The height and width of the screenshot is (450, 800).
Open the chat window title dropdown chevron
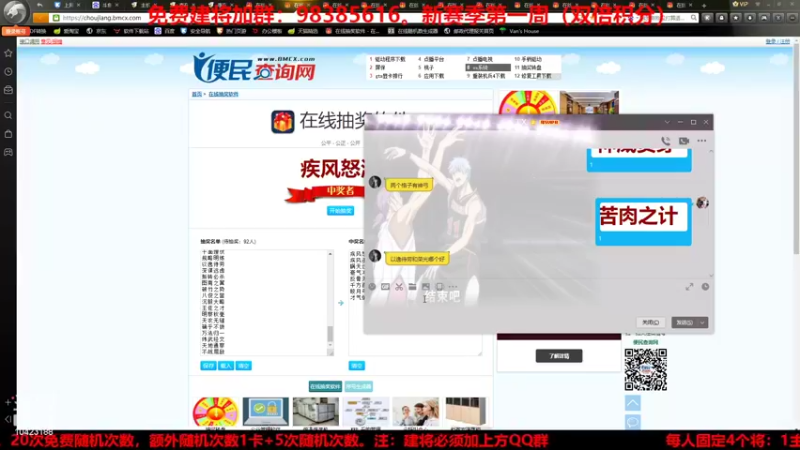pos(667,122)
